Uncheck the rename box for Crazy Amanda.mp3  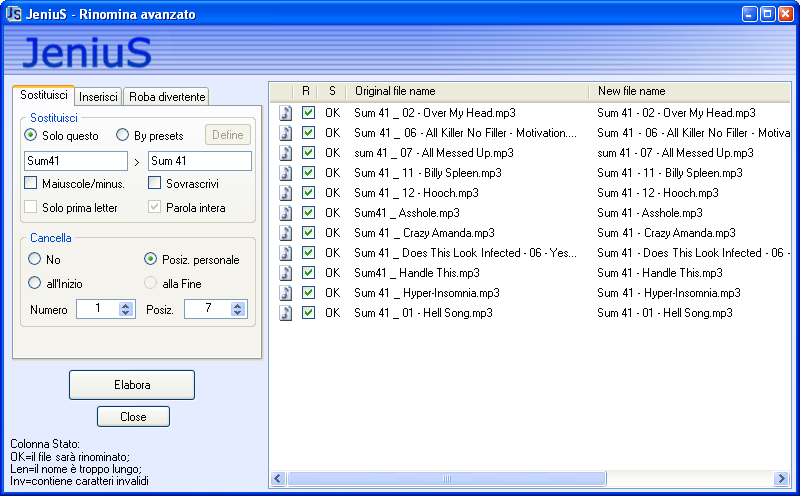tap(308, 232)
